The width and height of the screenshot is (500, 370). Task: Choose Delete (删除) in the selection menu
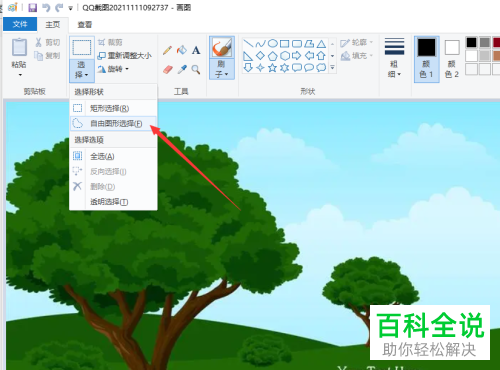pyautogui.click(x=113, y=186)
